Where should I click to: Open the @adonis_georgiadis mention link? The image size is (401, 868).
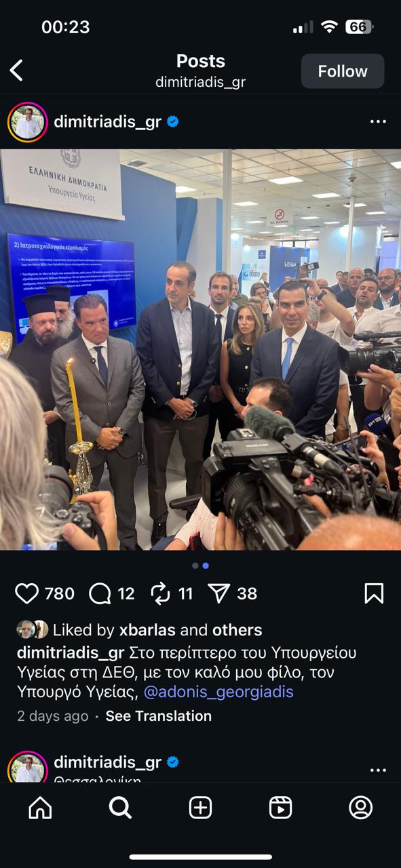(218, 692)
